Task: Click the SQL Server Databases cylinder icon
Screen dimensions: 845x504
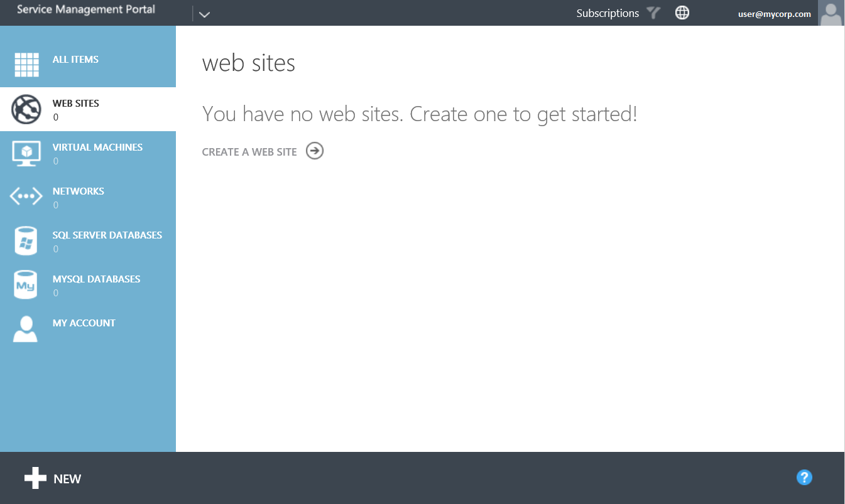Action: 26,241
